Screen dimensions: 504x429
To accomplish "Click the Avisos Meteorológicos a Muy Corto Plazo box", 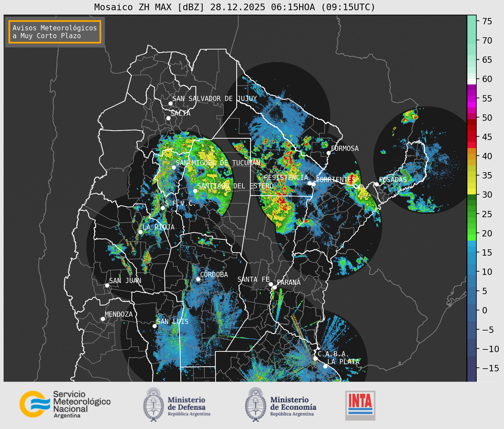I will [x=55, y=32].
